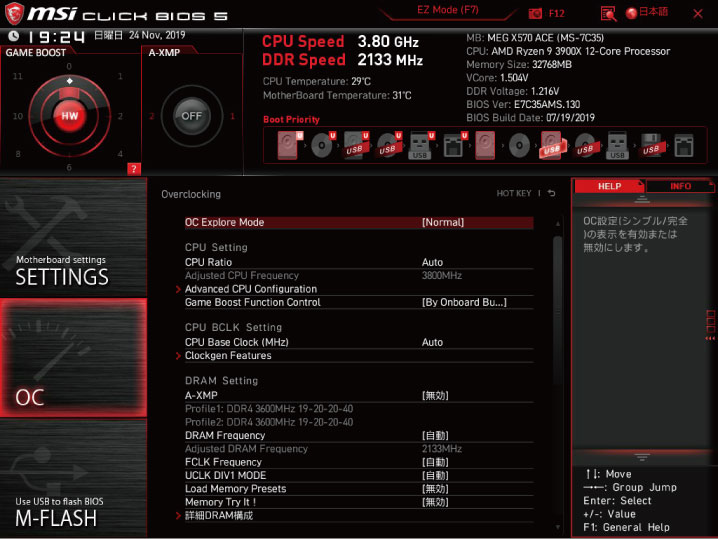Open the M-FLASH BIOS flash panel

tap(73, 479)
